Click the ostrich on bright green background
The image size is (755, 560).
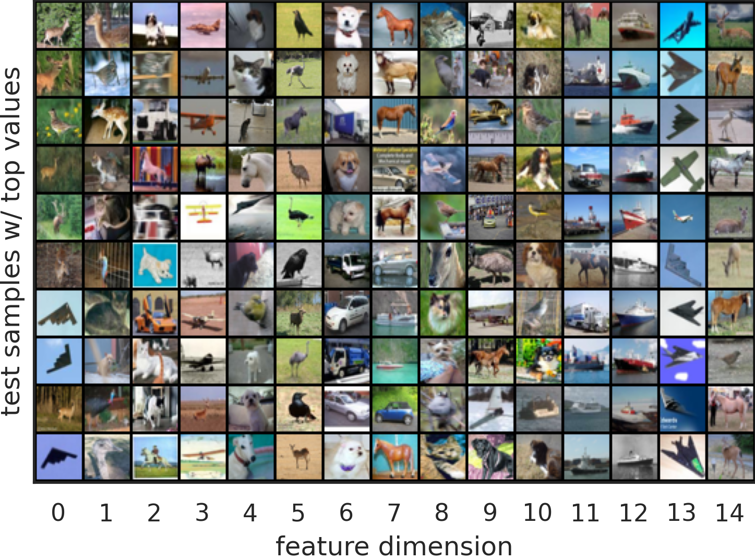pos(299,217)
